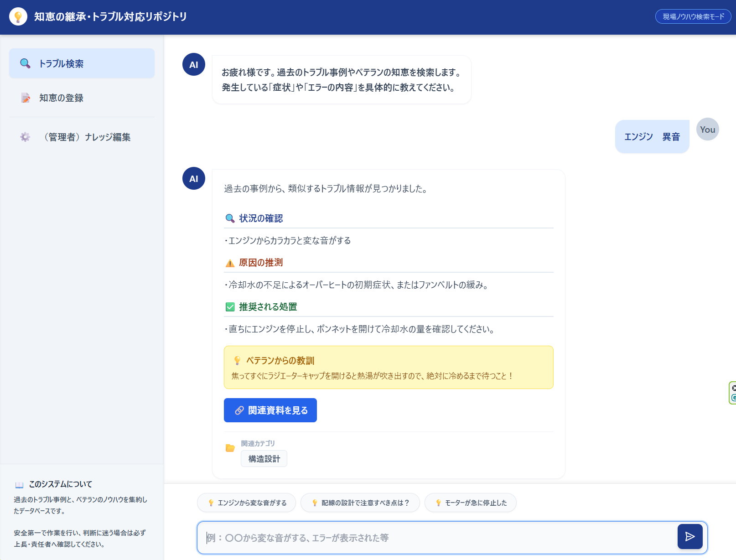
Task: Choose suggestion 配線の設計で注意すべき点は？
Action: pos(360,503)
